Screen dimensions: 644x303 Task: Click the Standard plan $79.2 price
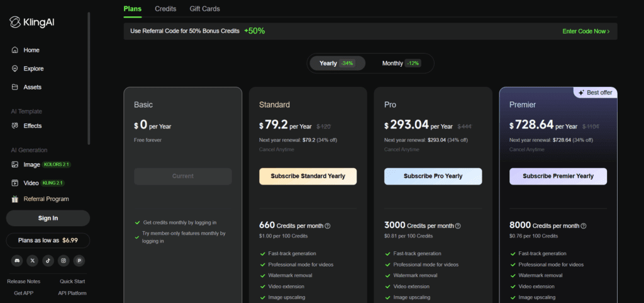pos(273,125)
